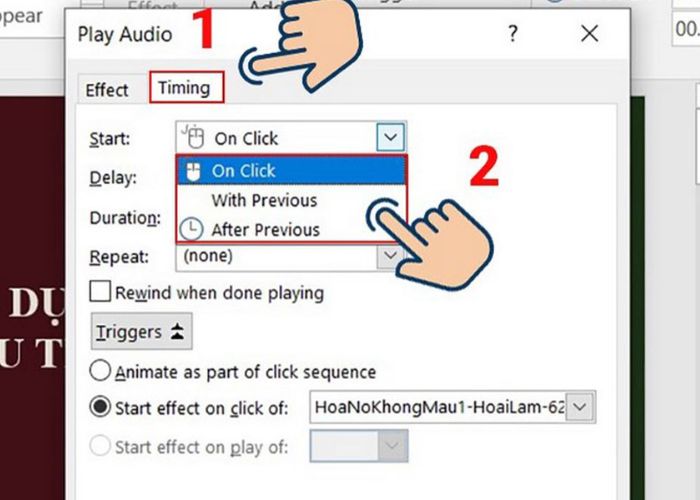The width and height of the screenshot is (700, 500).
Task: Switch to the Timing tab
Action: [x=186, y=87]
